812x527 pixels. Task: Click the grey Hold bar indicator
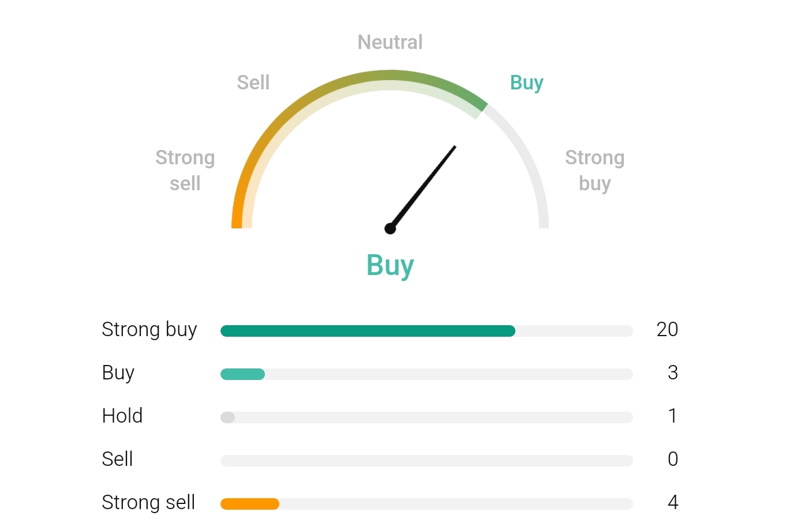click(227, 417)
